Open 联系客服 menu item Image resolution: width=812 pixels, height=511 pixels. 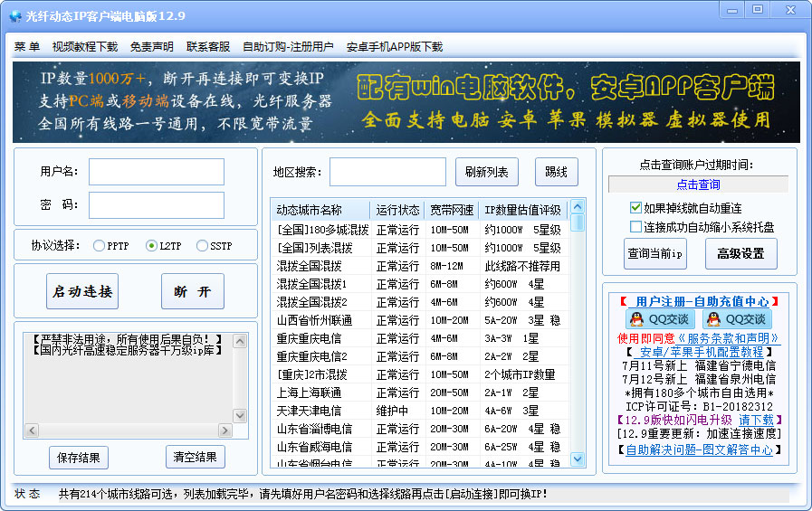point(208,46)
